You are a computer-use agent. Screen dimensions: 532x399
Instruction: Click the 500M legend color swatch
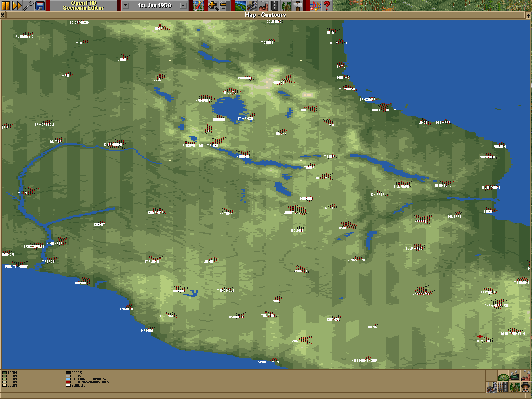click(4, 385)
